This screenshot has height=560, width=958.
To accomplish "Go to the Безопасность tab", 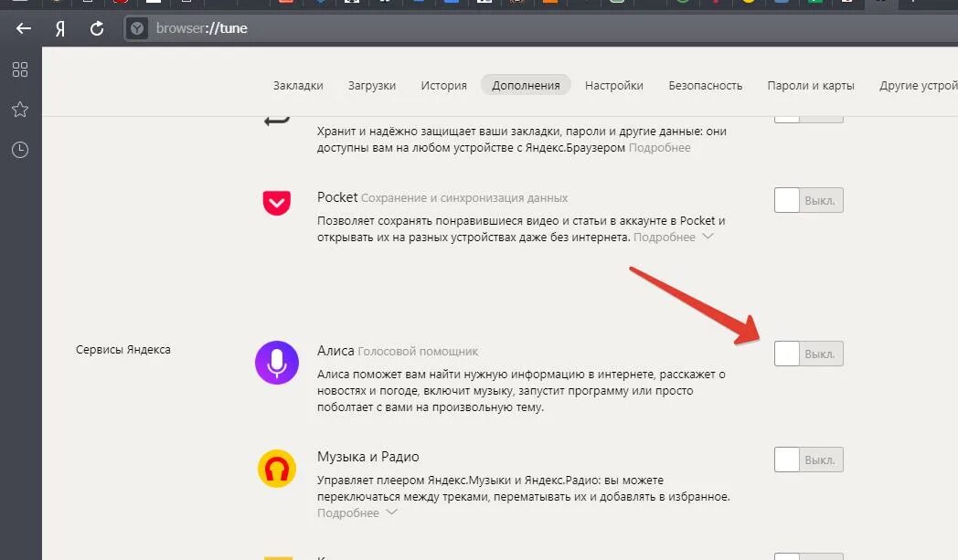I will [705, 86].
